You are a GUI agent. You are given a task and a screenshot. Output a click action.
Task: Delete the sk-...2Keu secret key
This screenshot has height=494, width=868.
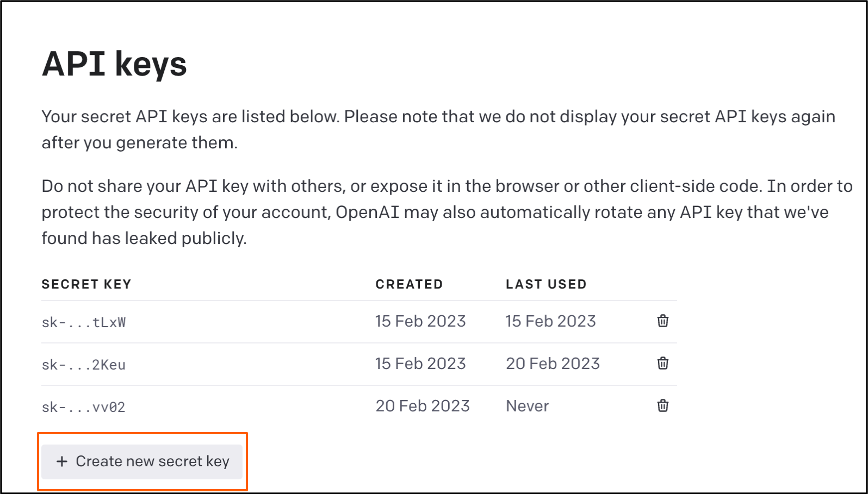point(662,363)
